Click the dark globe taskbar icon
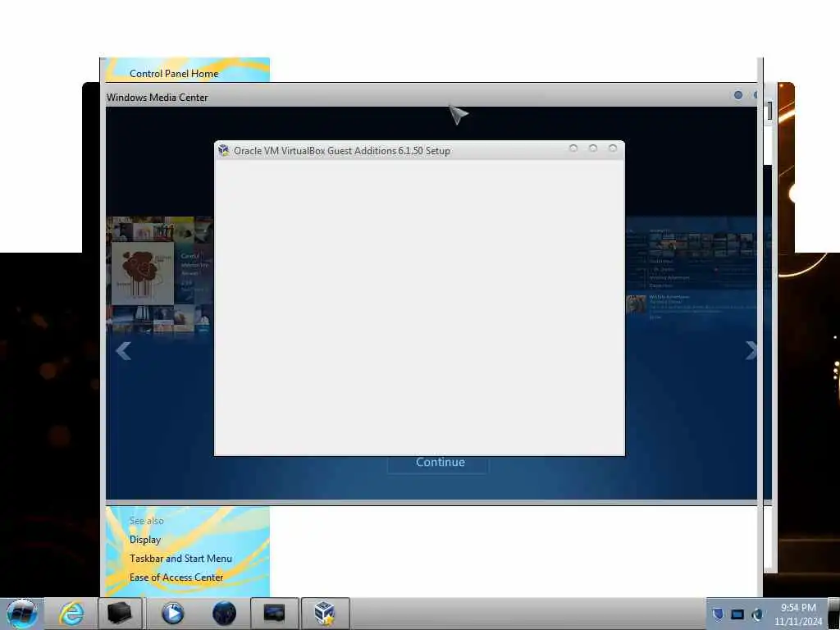The image size is (840, 630). click(224, 614)
